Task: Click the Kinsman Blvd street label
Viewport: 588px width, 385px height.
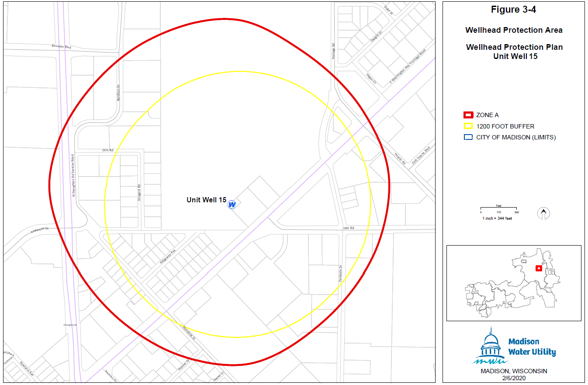Action: pos(61,46)
